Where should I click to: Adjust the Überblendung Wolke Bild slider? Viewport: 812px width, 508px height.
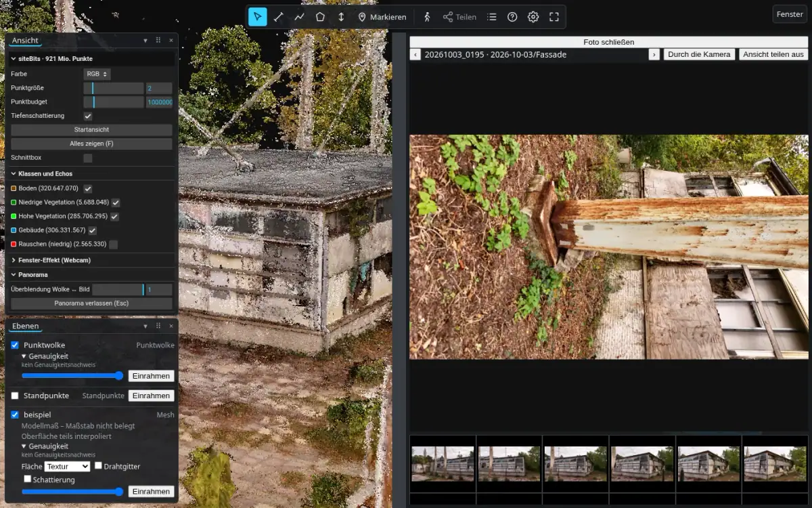click(118, 289)
